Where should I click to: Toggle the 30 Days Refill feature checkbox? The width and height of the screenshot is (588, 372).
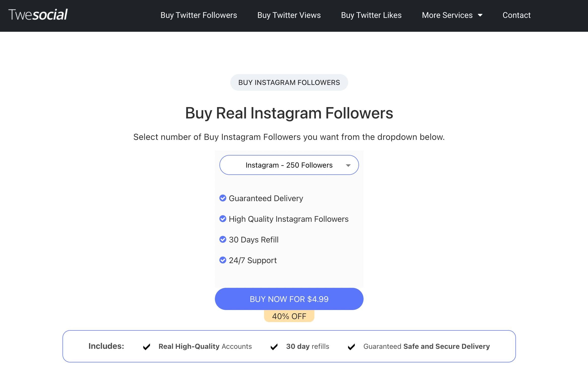[222, 240]
